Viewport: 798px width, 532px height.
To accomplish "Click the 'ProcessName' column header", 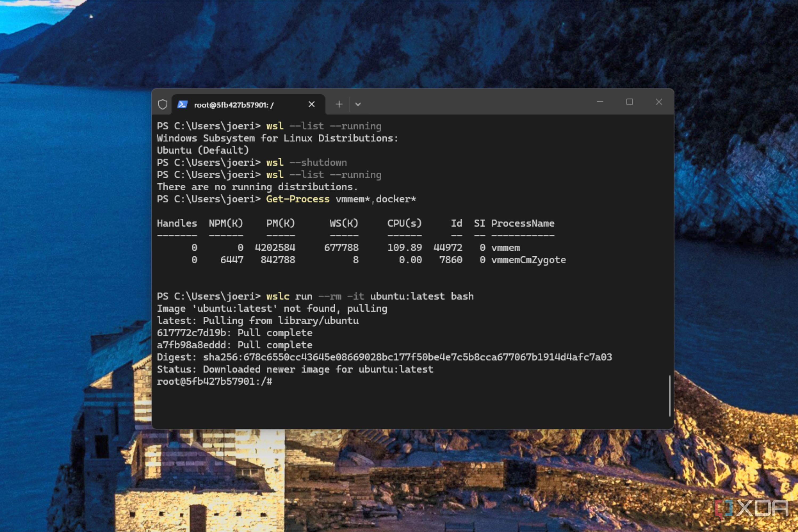I will pos(523,223).
